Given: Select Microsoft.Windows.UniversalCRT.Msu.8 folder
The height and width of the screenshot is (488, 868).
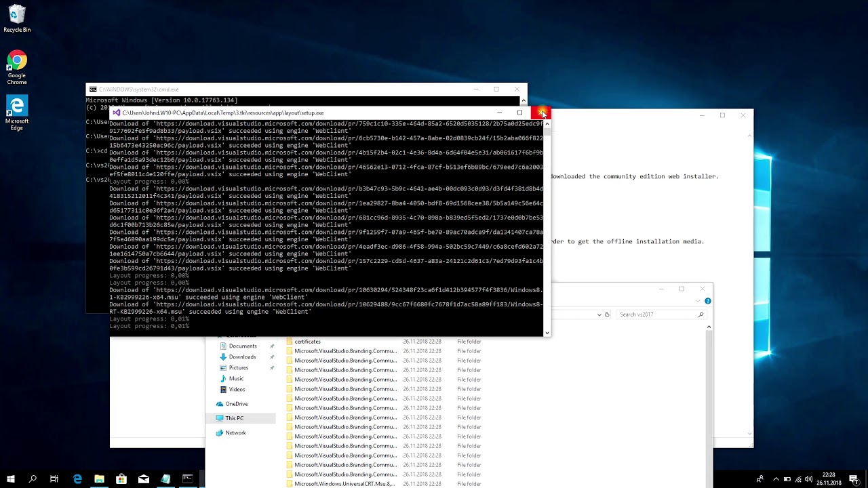Looking at the screenshot, I should pos(344,484).
